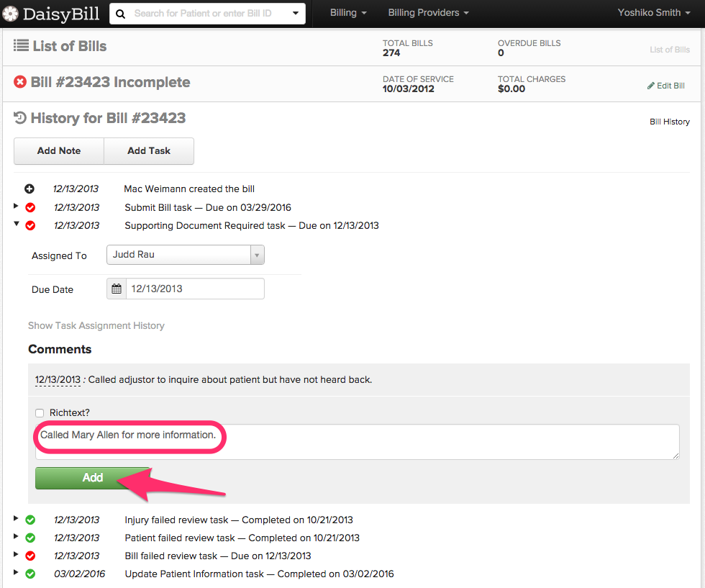Click the green Add comment button
Viewport: 705px width, 588px height.
[93, 478]
